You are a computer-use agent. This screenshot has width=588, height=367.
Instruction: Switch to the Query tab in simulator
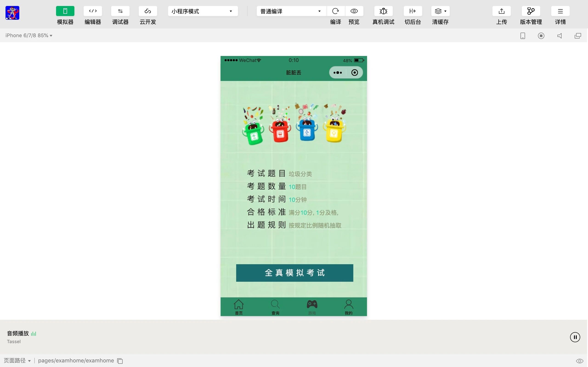pos(275,307)
